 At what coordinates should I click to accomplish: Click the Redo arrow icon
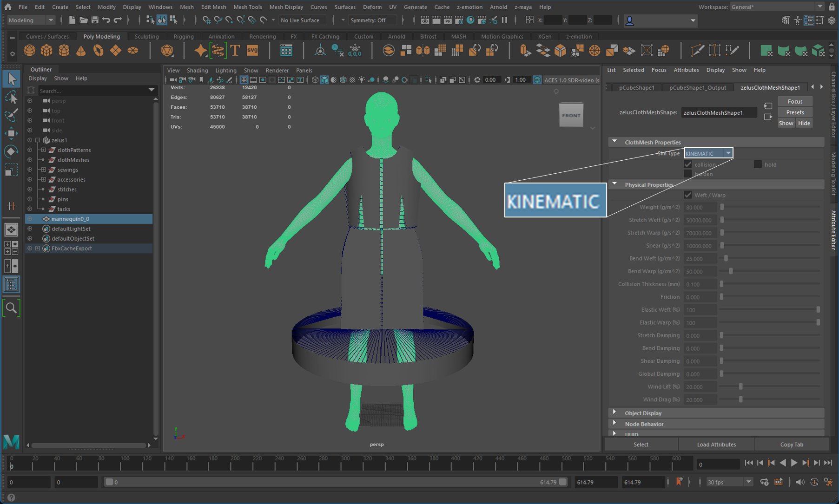pos(118,20)
